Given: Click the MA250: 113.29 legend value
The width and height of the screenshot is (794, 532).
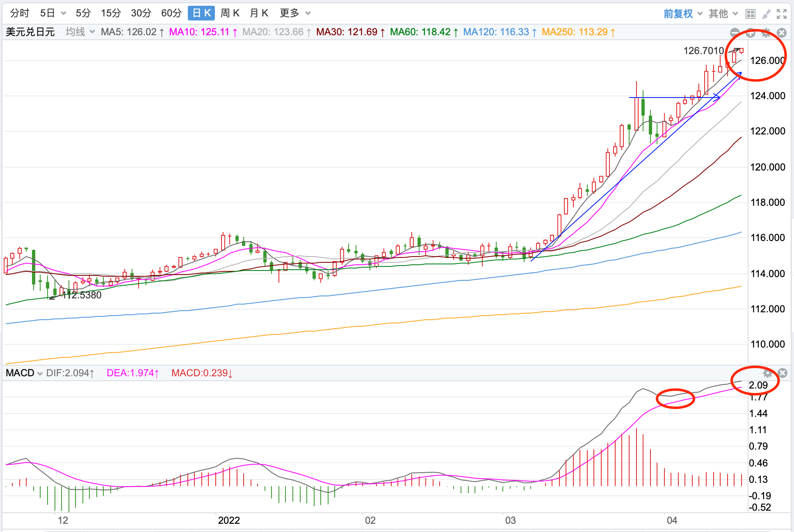Looking at the screenshot, I should 578,32.
